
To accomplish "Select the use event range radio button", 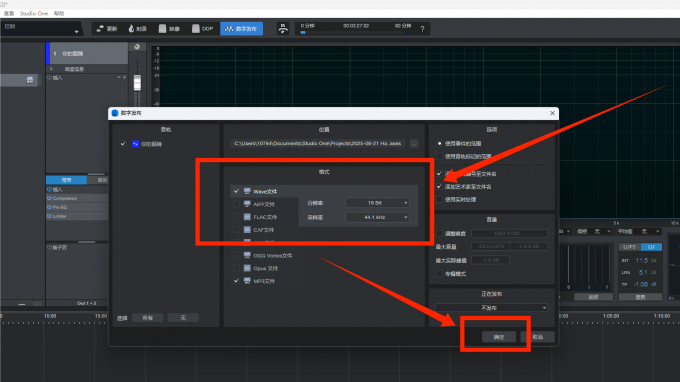I will pos(439,144).
